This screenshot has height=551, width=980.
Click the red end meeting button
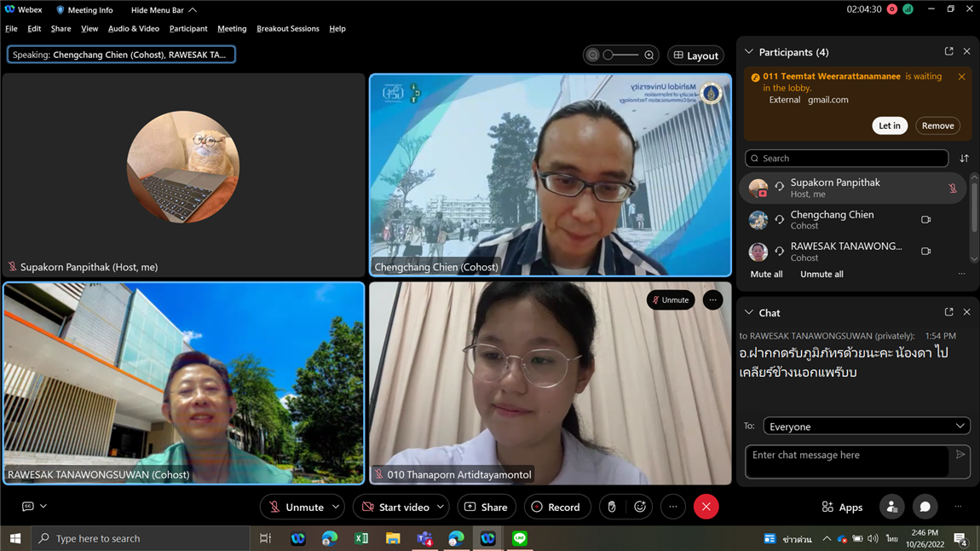coord(706,507)
